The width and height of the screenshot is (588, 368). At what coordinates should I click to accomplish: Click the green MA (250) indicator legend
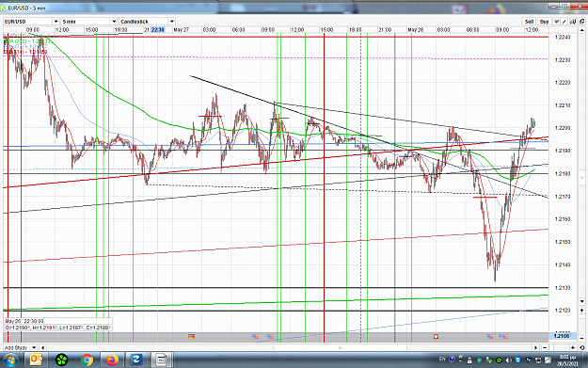click(x=28, y=41)
